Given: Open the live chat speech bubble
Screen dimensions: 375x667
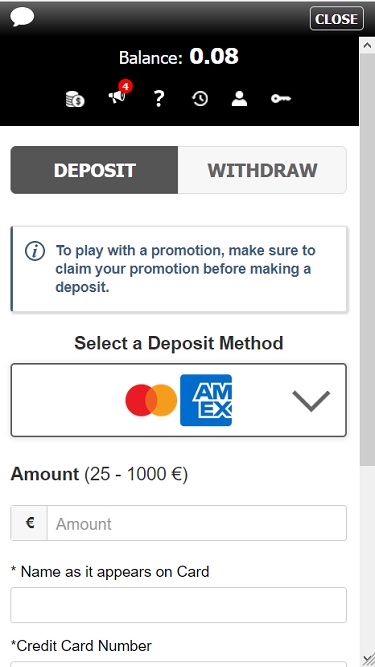Looking at the screenshot, I should (22, 17).
